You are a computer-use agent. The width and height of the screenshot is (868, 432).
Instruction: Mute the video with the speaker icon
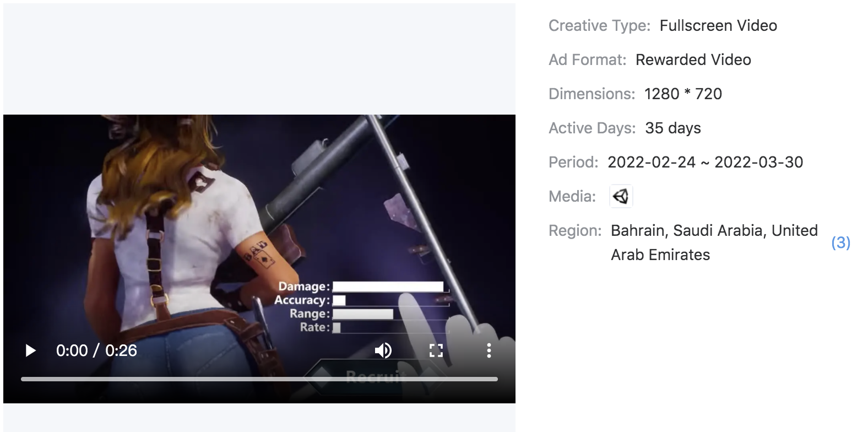383,350
